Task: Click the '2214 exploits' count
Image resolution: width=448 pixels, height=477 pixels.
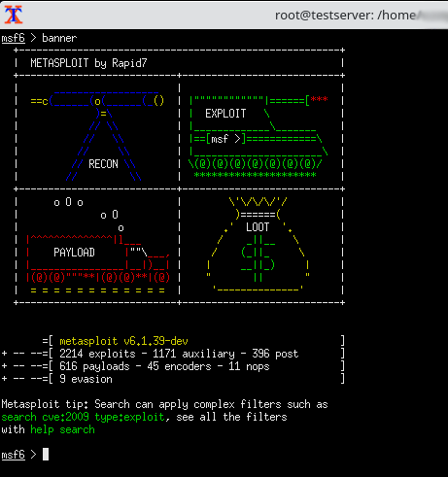Action: (x=97, y=354)
